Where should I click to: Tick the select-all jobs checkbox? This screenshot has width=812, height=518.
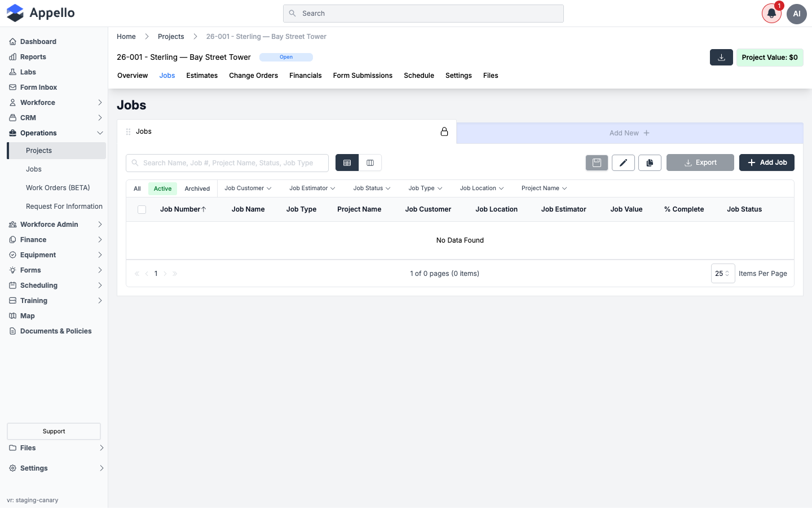click(x=142, y=209)
